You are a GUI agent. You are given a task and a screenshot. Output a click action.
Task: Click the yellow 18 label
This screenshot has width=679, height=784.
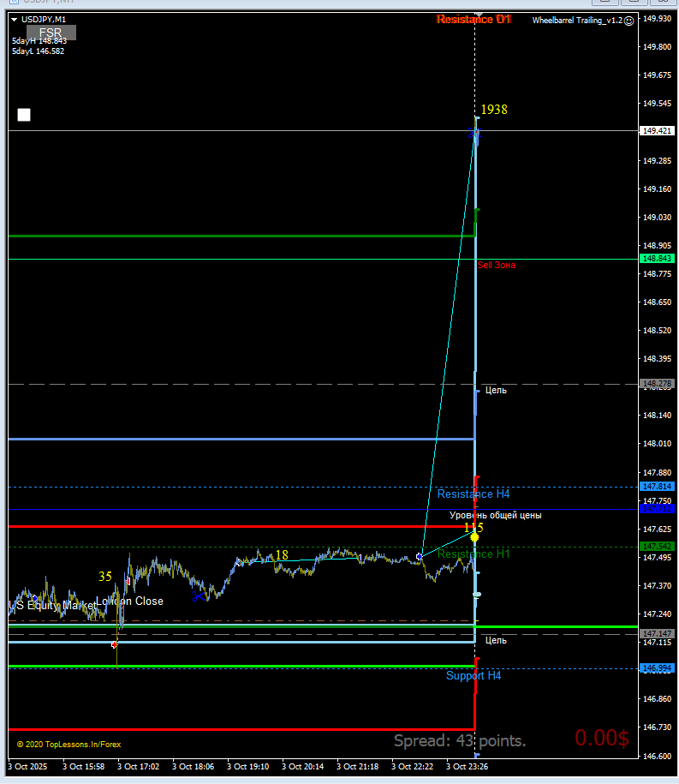282,555
